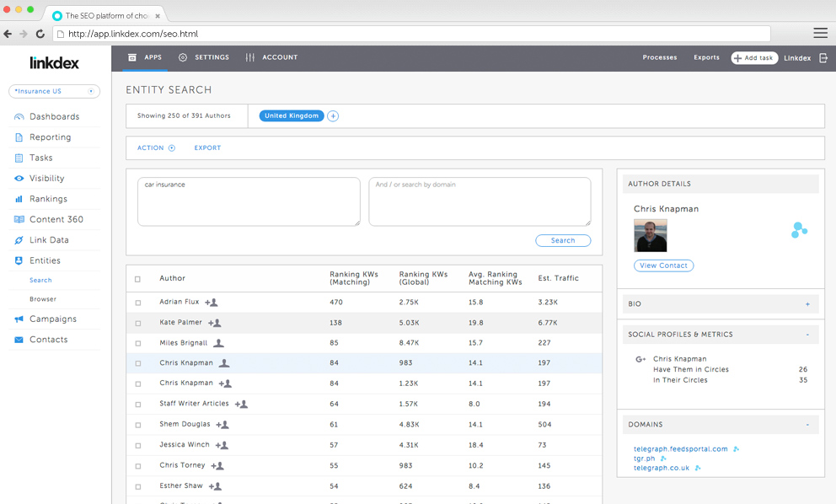This screenshot has height=504, width=836.
Task: Toggle the select-all checkbox in Author header
Action: pos(137,279)
